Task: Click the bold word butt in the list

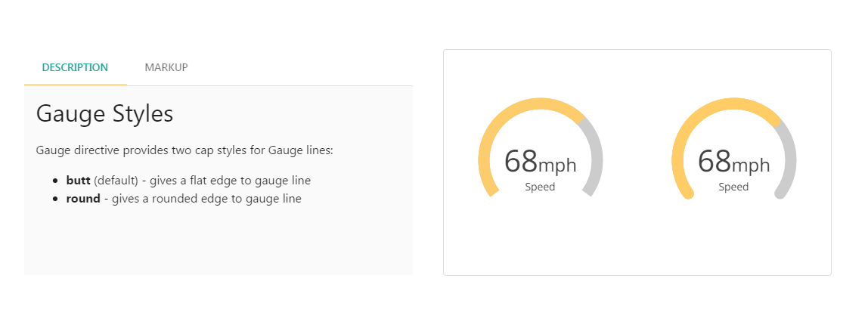Action: [78, 181]
